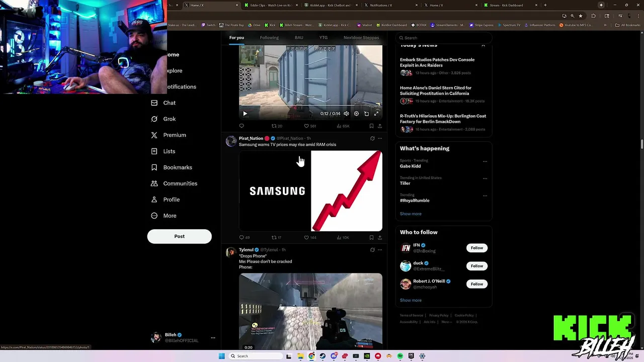Switch to the Following tab
The width and height of the screenshot is (644, 362).
(269, 38)
